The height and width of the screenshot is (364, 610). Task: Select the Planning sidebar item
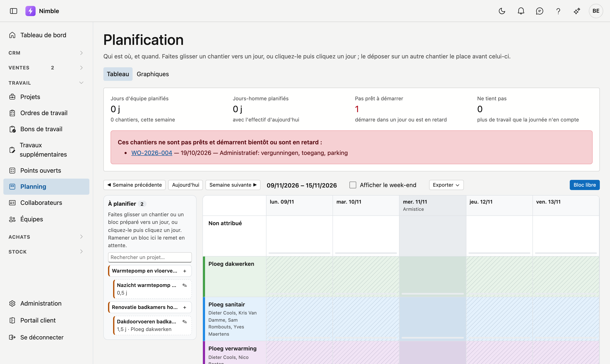coord(46,187)
